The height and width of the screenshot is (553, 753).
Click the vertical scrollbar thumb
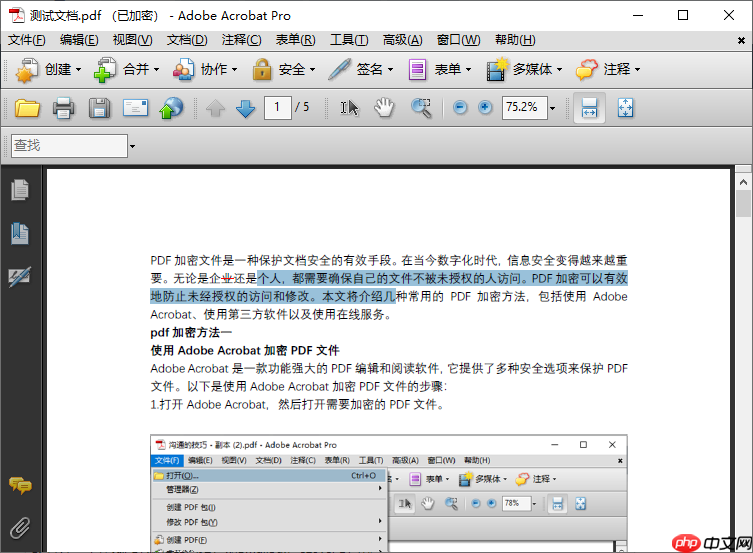(743, 204)
